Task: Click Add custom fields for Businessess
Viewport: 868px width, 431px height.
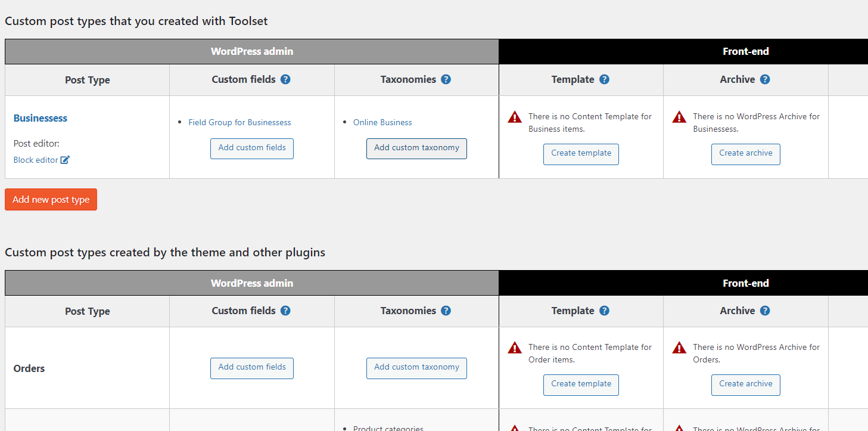Action: pyautogui.click(x=252, y=148)
